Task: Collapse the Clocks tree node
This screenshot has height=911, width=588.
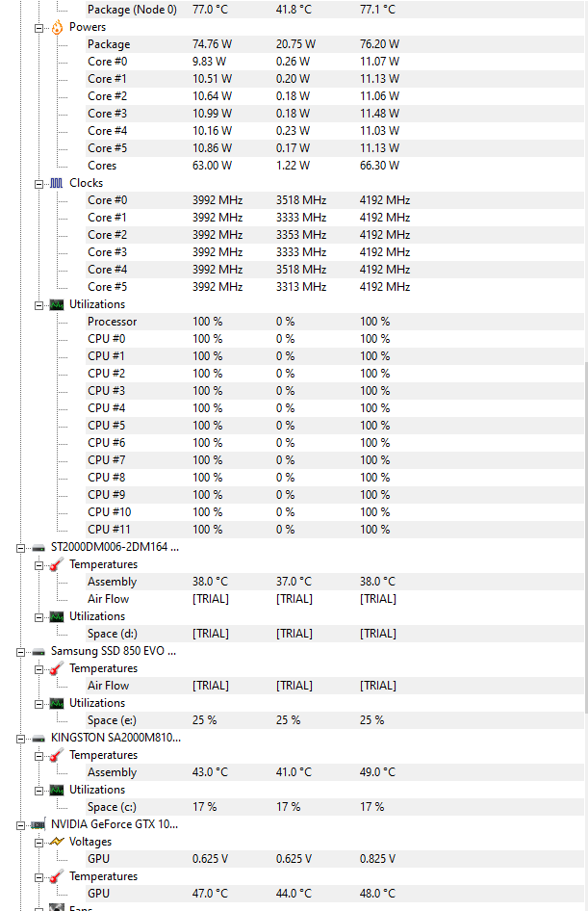Action: point(39,183)
